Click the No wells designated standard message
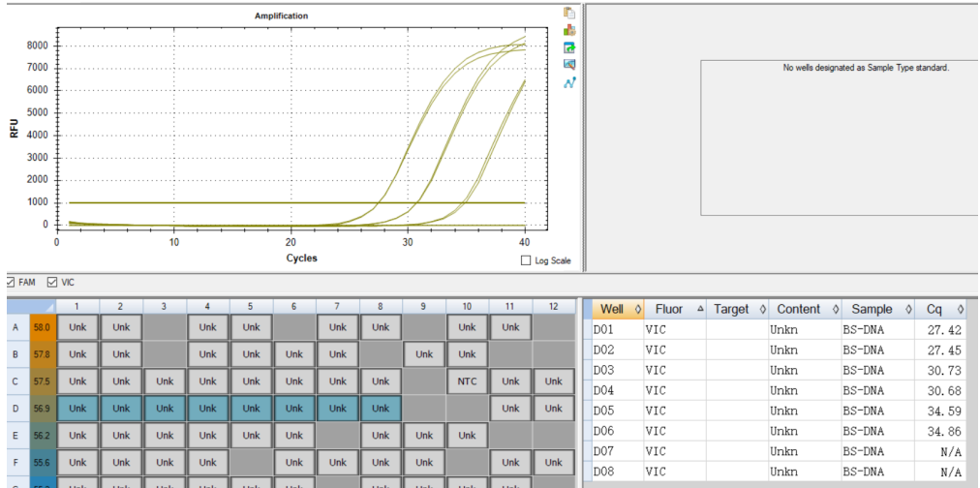The image size is (980, 488). tap(867, 68)
